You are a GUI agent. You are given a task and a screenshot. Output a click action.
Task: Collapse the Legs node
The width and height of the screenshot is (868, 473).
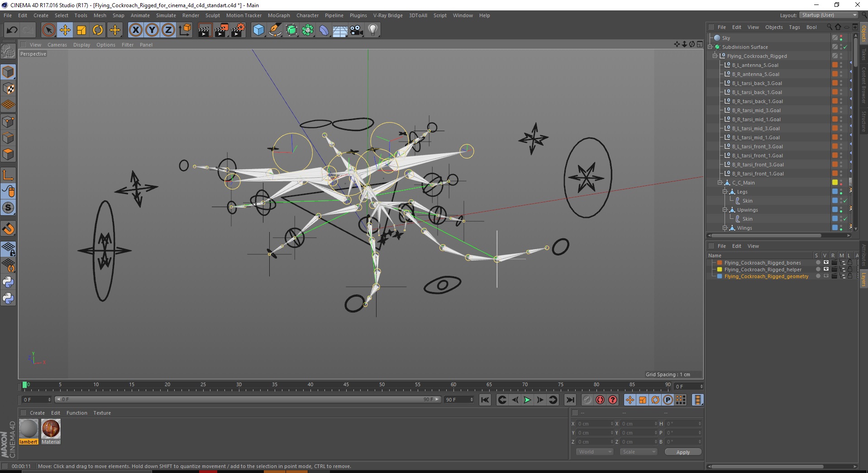tap(725, 192)
